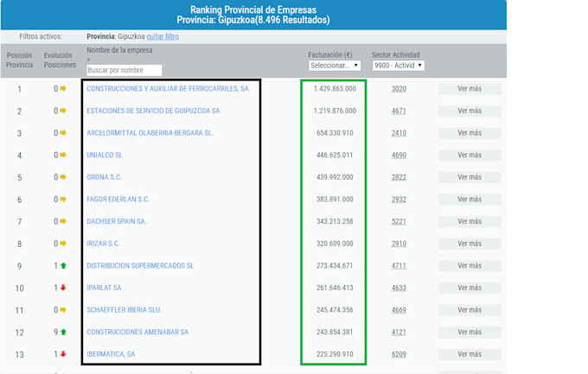Click 'Ver más' for Orona S.C.
The height and width of the screenshot is (374, 588).
[x=470, y=177]
